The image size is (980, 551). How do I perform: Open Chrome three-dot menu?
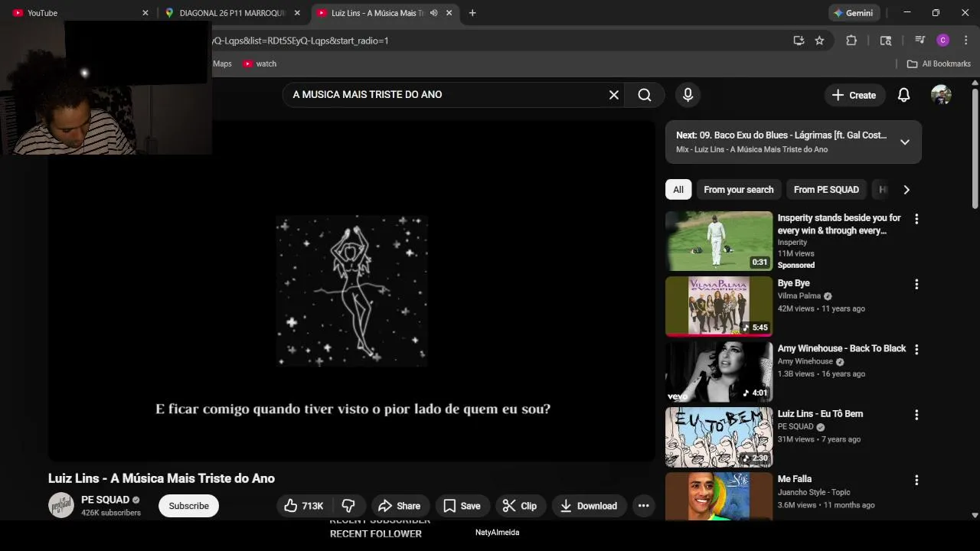965,41
